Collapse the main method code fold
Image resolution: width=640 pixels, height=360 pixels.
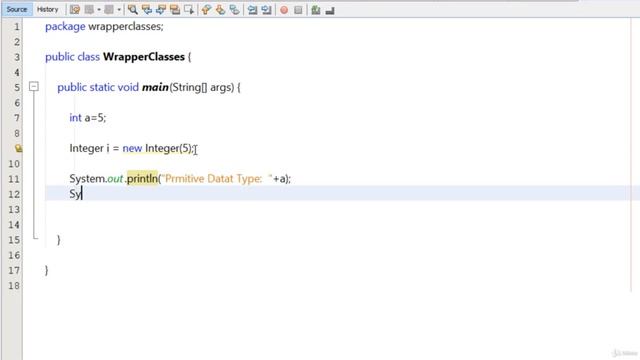coord(34,87)
